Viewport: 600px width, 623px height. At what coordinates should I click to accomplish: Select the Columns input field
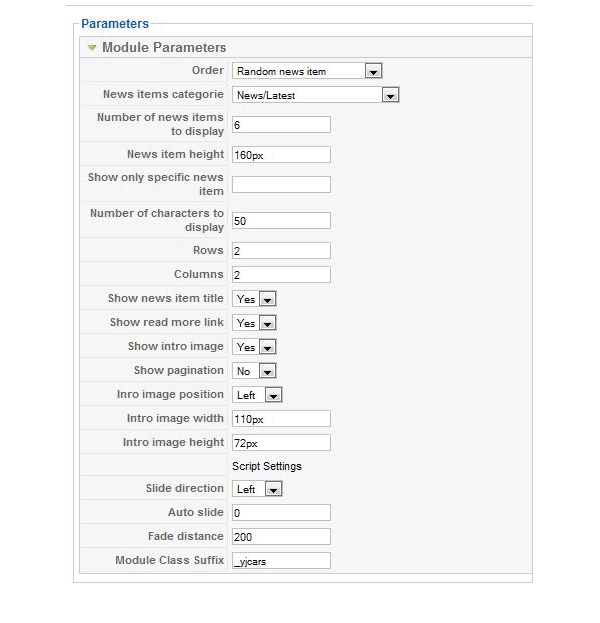(281, 275)
